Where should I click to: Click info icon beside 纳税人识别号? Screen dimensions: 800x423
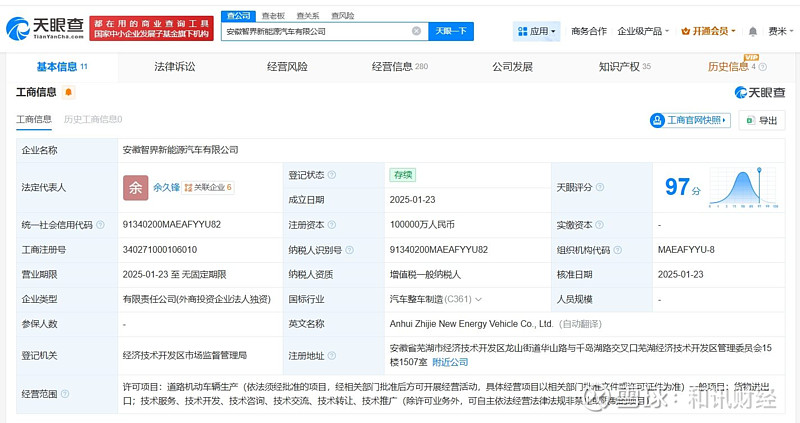pos(349,249)
